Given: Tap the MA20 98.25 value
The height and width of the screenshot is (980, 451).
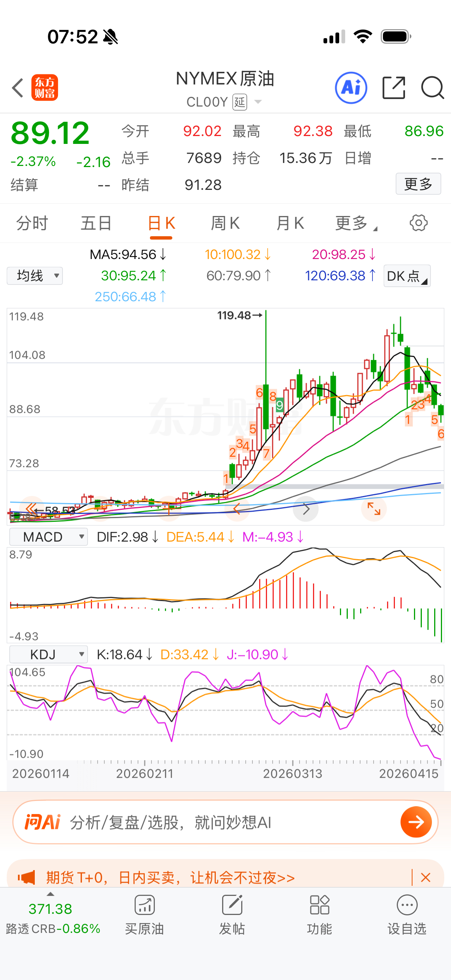Looking at the screenshot, I should [x=344, y=255].
